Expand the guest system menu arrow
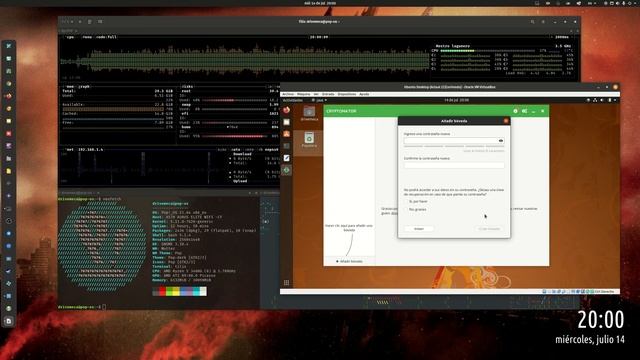The height and width of the screenshot is (360, 640). pyautogui.click(x=615, y=100)
